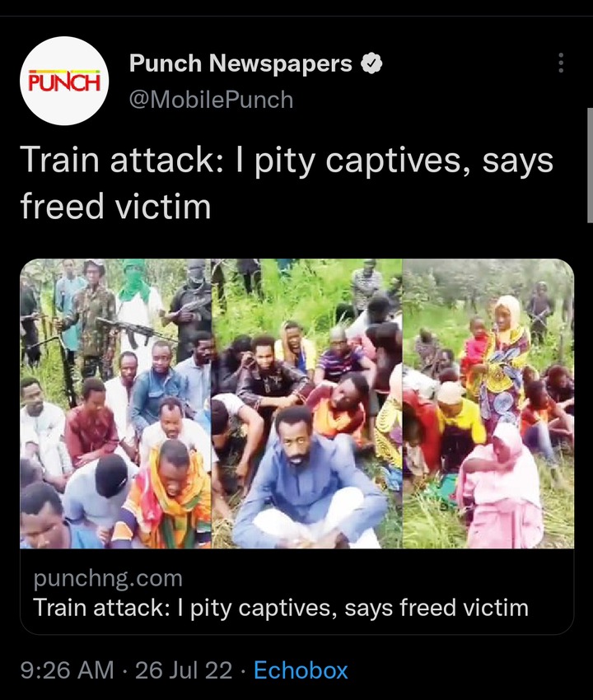Click the Punch Newspapers display name
This screenshot has width=593, height=700.
click(x=240, y=63)
